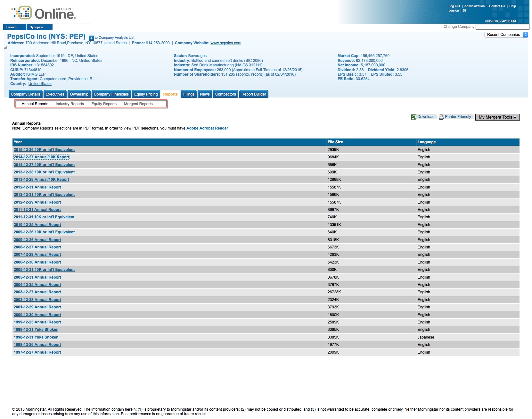Switch to Competitors tab

point(225,94)
